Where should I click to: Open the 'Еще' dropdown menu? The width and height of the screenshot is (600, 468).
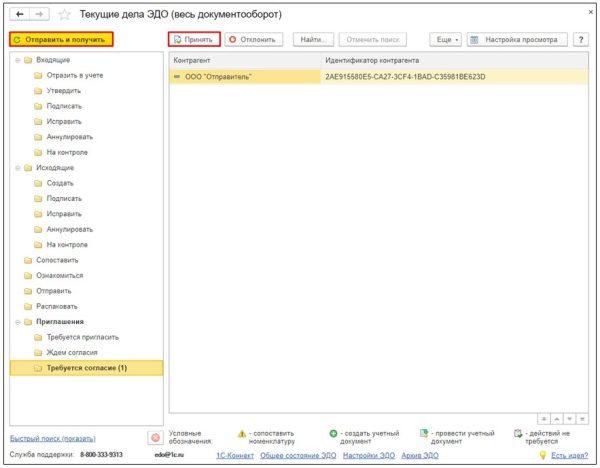[445, 39]
